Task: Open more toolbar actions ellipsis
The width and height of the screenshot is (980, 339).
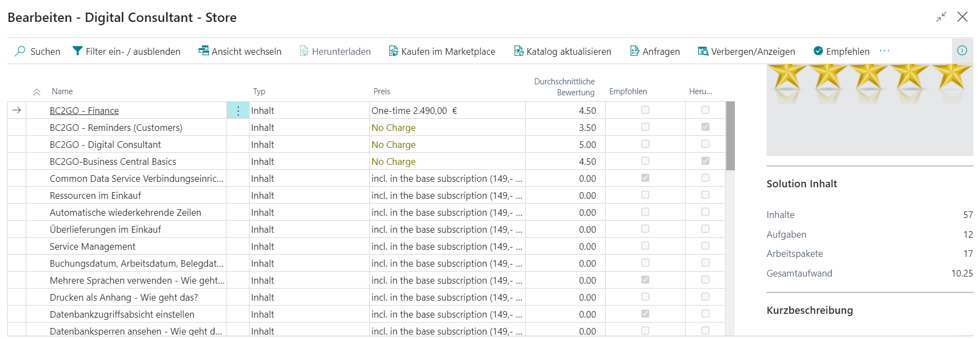Action: (x=884, y=51)
